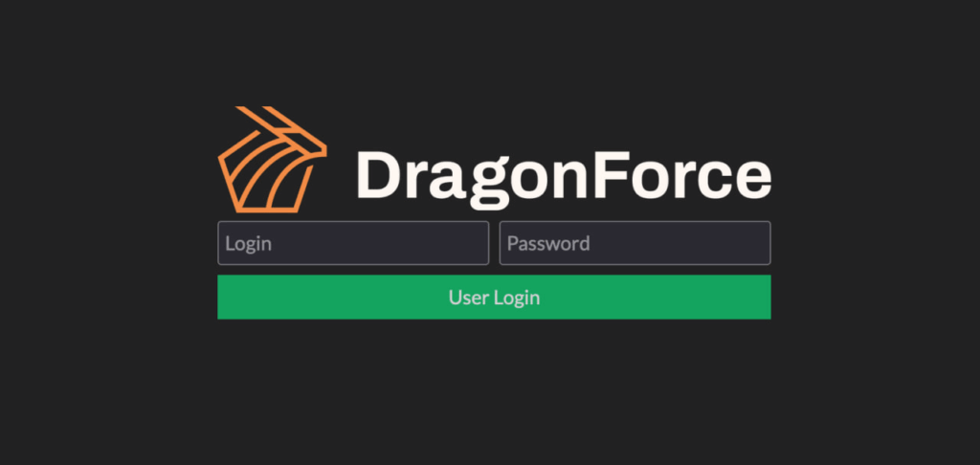This screenshot has height=465, width=980.
Task: Click the orange dragon logo icon
Action: [x=272, y=160]
